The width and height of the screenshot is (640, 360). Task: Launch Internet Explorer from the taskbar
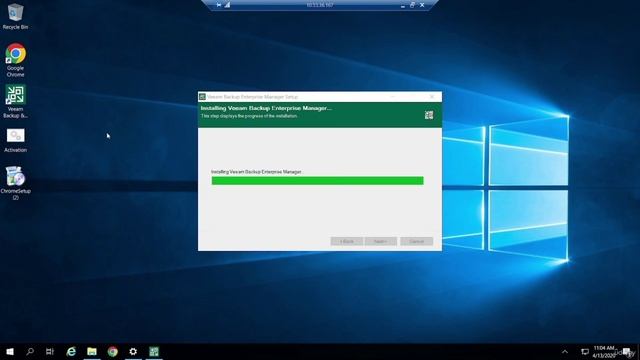[x=71, y=351]
